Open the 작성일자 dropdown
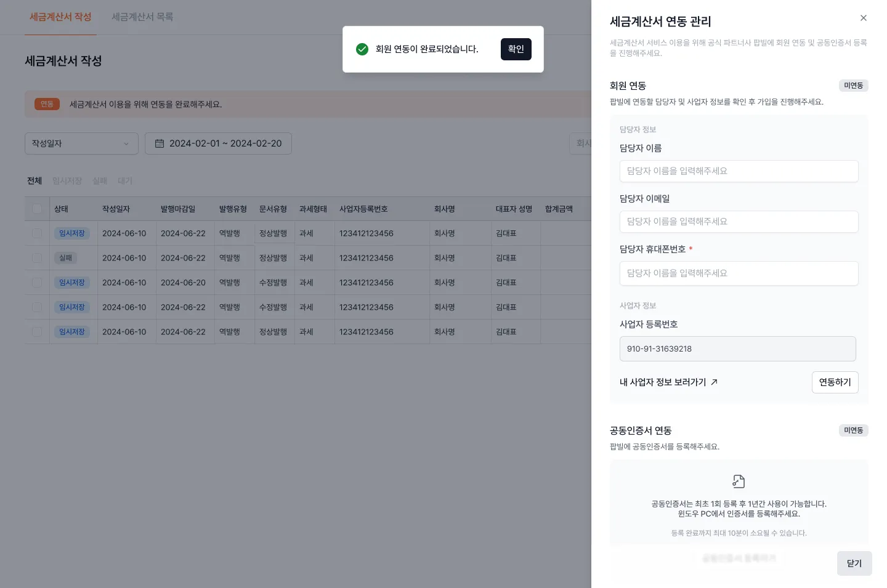The height and width of the screenshot is (588, 887). click(x=81, y=143)
